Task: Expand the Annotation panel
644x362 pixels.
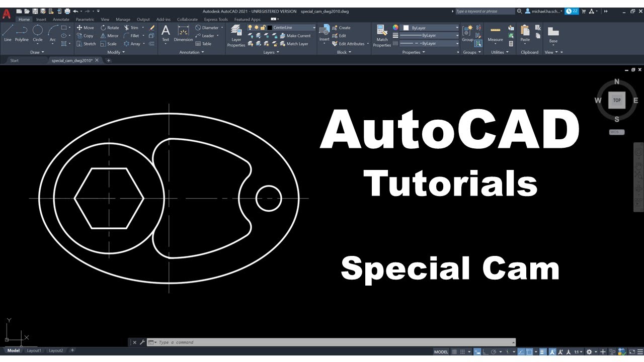Action: click(x=191, y=52)
